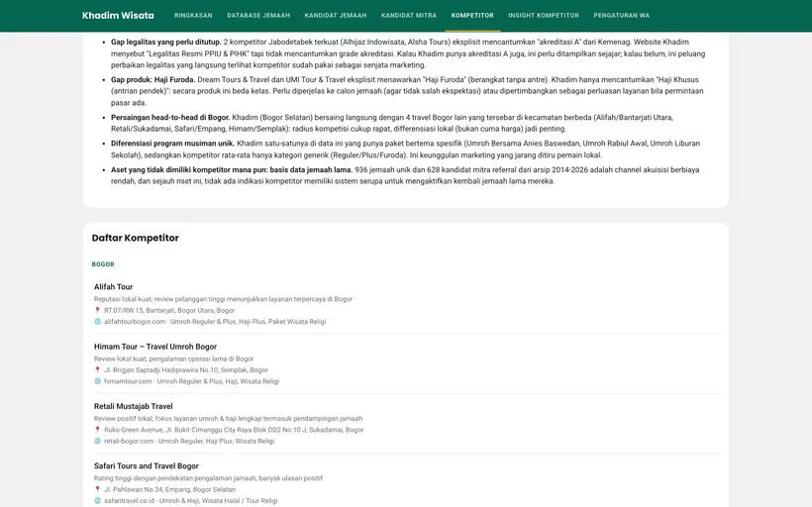Viewport: 812px width, 507px height.
Task: Click the Safari address Jl. Pahlawan No.34
Action: 170,489
